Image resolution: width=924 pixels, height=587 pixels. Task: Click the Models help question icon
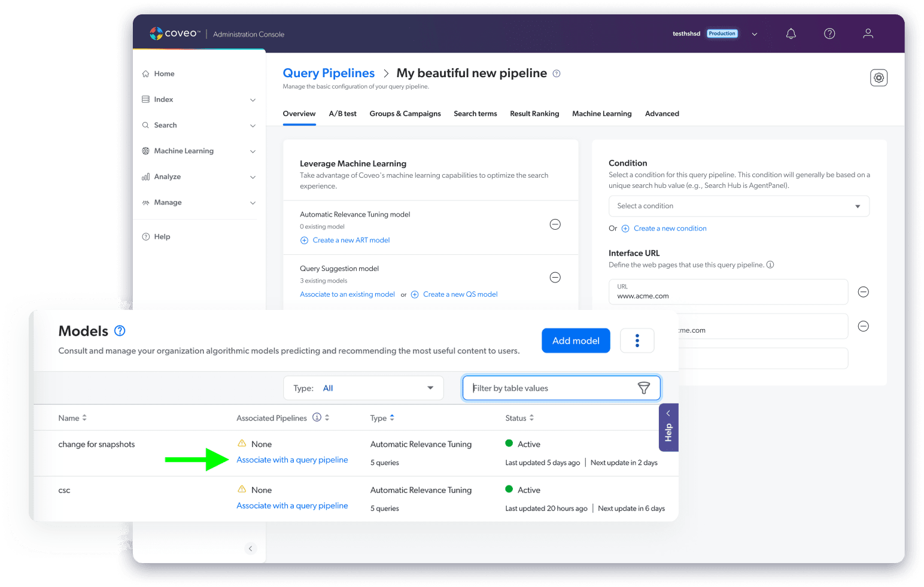[120, 331]
